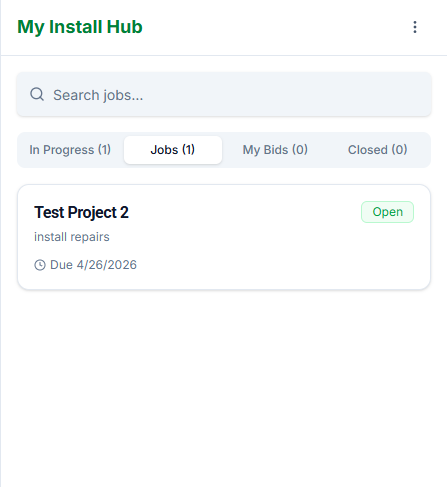Click the (1) count on In Progress tab
Viewport: 447px width, 487px height.
(x=104, y=150)
